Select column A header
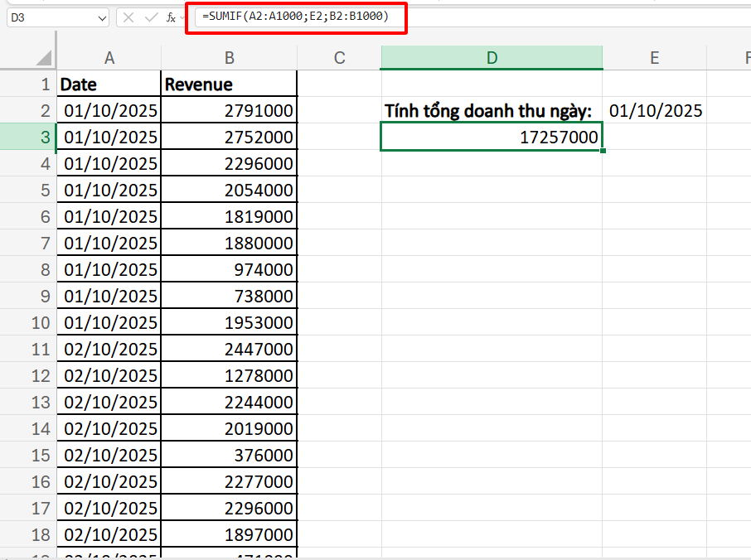The image size is (751, 560). pos(109,58)
